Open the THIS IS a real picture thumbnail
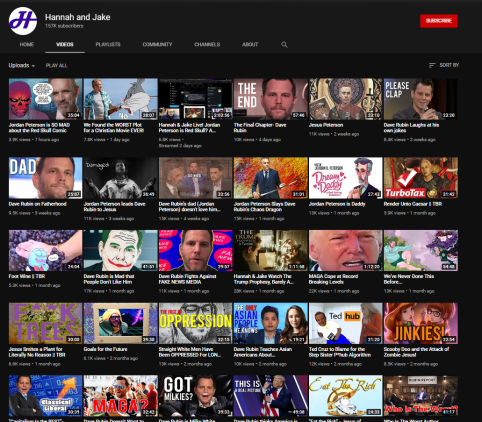The height and width of the screenshot is (422, 482). (270, 396)
